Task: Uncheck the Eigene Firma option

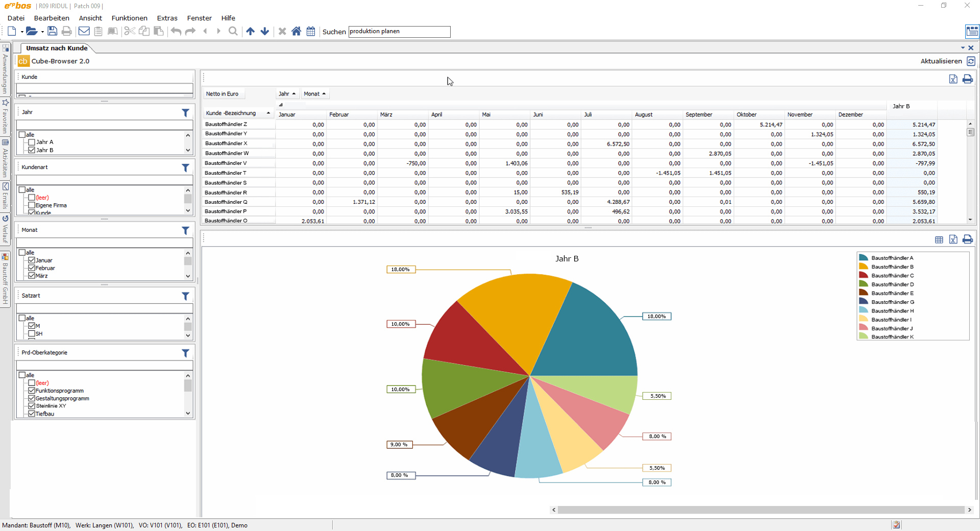Action: [32, 205]
